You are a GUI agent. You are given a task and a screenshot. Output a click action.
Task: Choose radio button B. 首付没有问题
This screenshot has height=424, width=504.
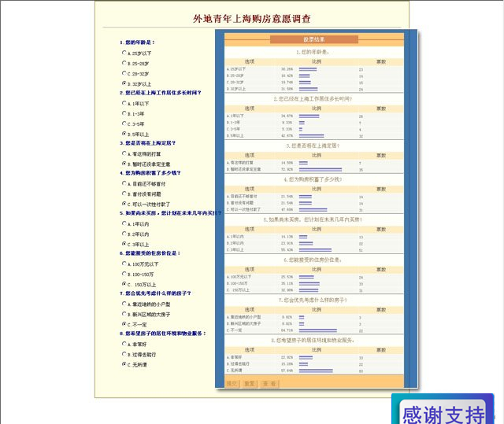click(124, 194)
